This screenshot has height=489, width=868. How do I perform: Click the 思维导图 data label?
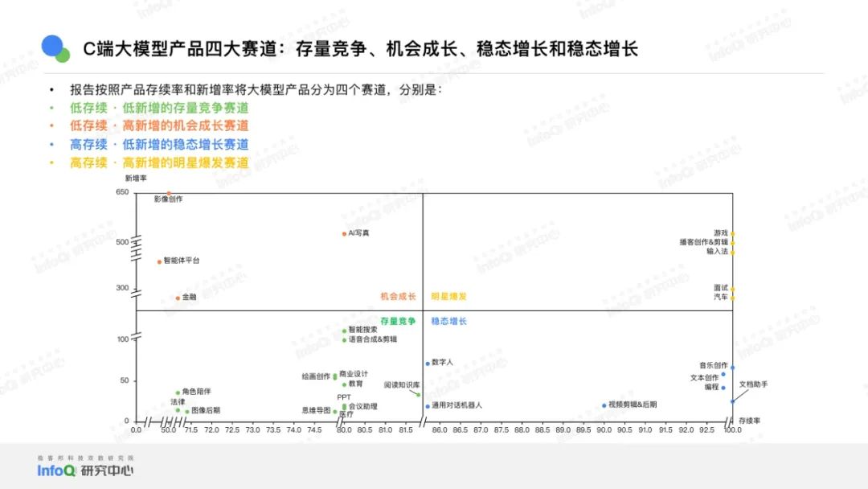point(316,410)
